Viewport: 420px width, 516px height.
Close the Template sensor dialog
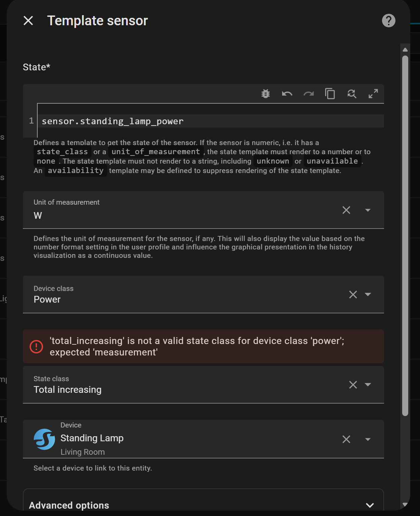(28, 21)
